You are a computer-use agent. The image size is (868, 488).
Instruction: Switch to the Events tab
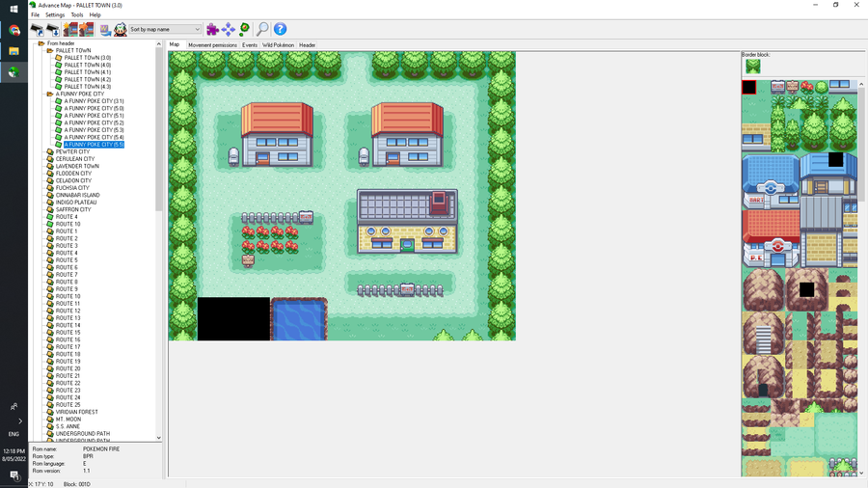click(250, 45)
